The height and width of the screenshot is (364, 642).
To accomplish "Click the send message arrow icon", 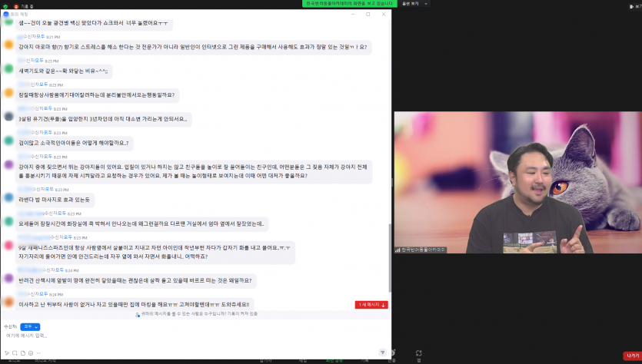I will coord(382,352).
